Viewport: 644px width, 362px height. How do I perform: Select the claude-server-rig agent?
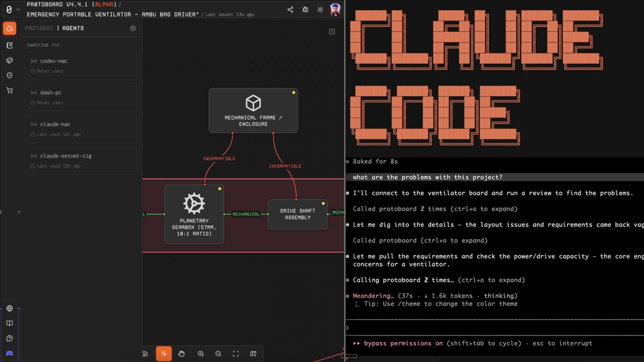(x=81, y=160)
